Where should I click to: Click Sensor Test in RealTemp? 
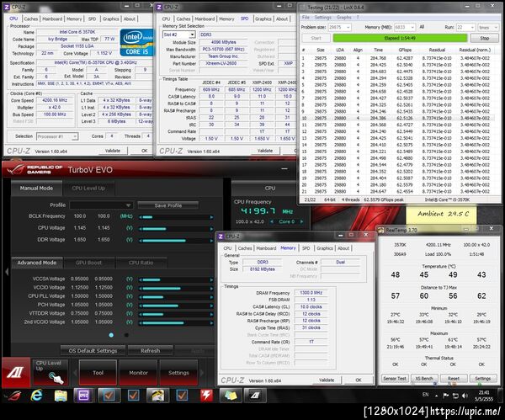tap(395, 379)
